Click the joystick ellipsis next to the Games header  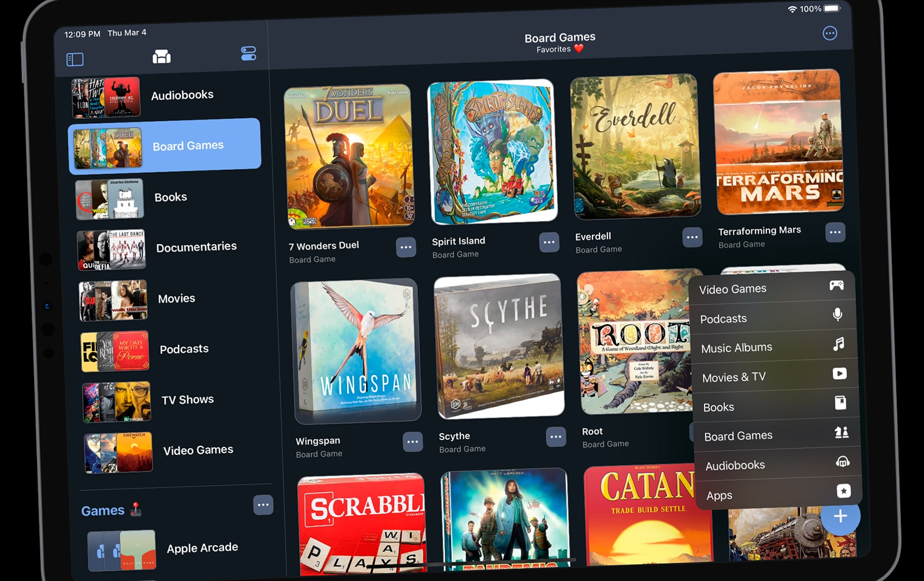(x=263, y=505)
